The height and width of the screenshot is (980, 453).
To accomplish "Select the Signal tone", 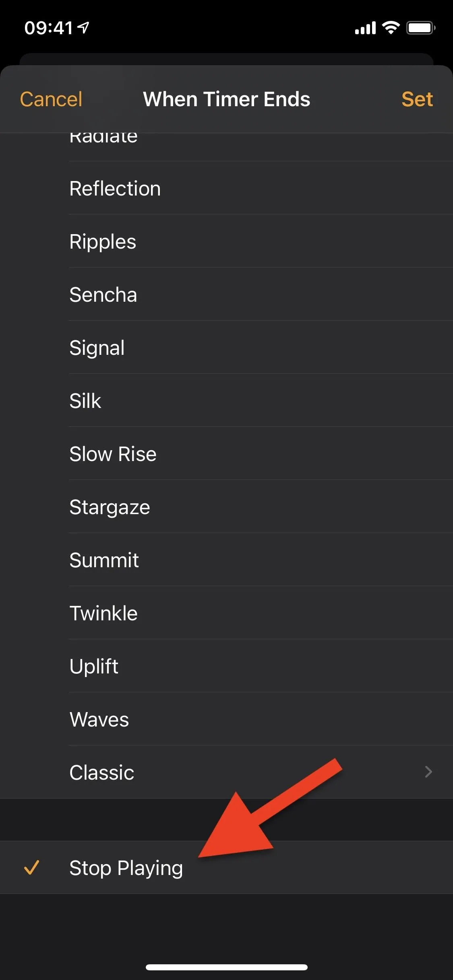I will pos(226,347).
